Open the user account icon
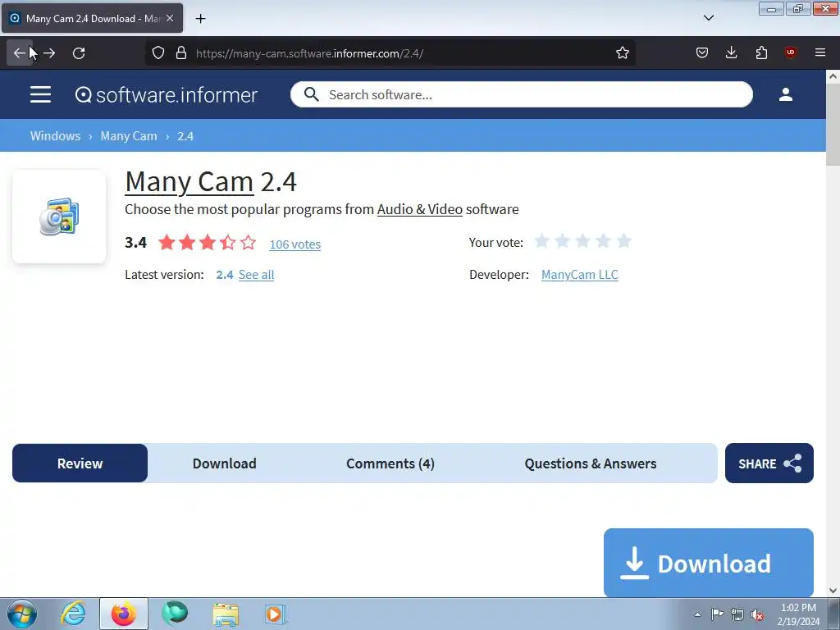The image size is (840, 630). 785,94
